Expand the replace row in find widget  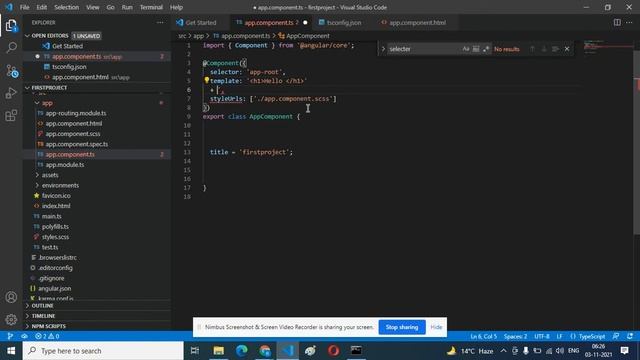coord(383,49)
